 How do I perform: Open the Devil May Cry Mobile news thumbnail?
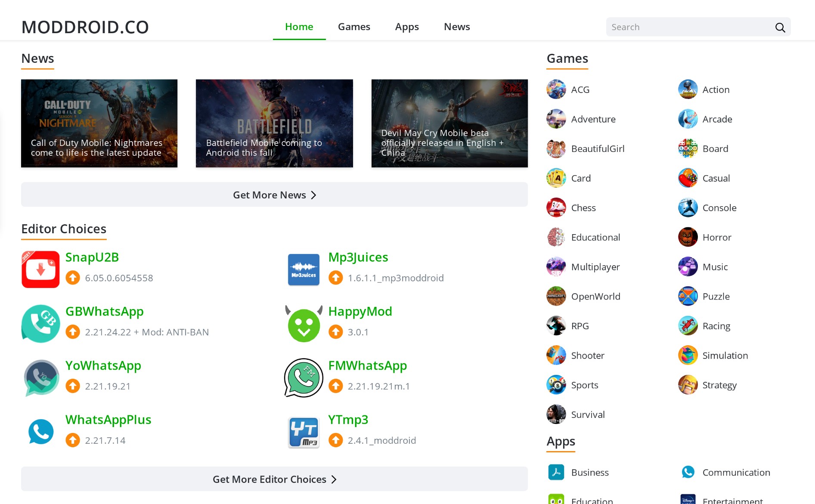point(449,123)
